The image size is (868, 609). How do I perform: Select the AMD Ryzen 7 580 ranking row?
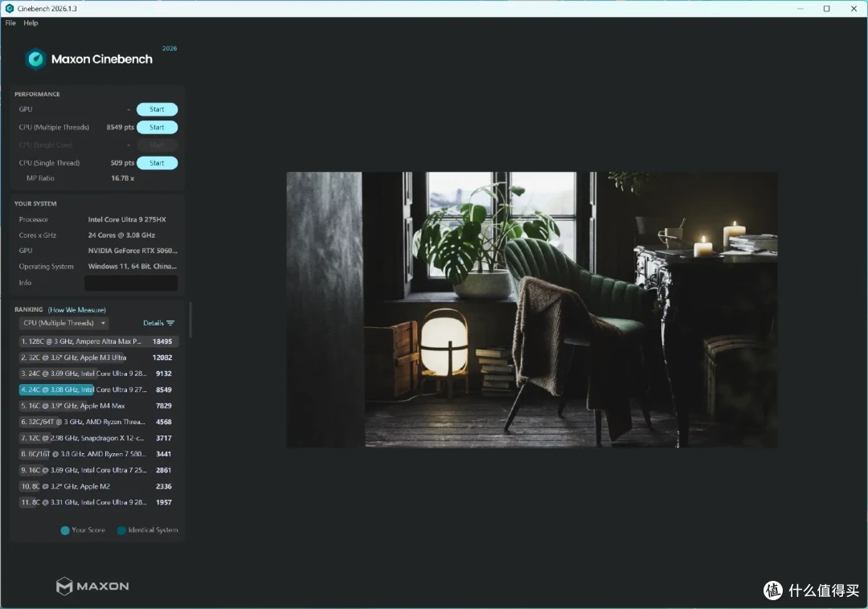pyautogui.click(x=97, y=454)
